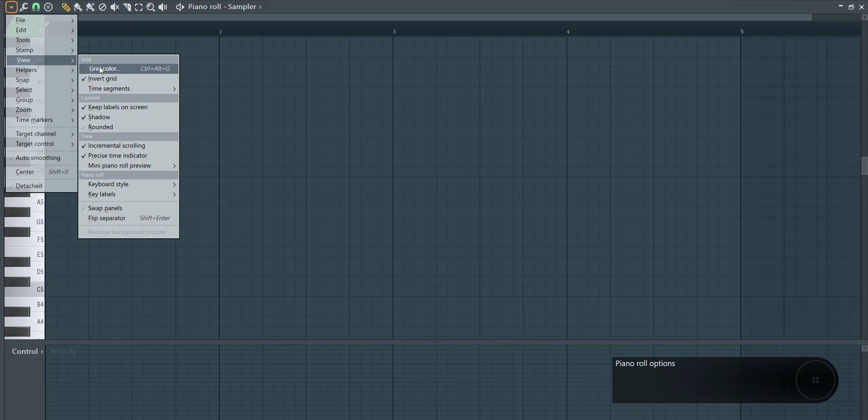Toggle Detached window option

[x=42, y=186]
